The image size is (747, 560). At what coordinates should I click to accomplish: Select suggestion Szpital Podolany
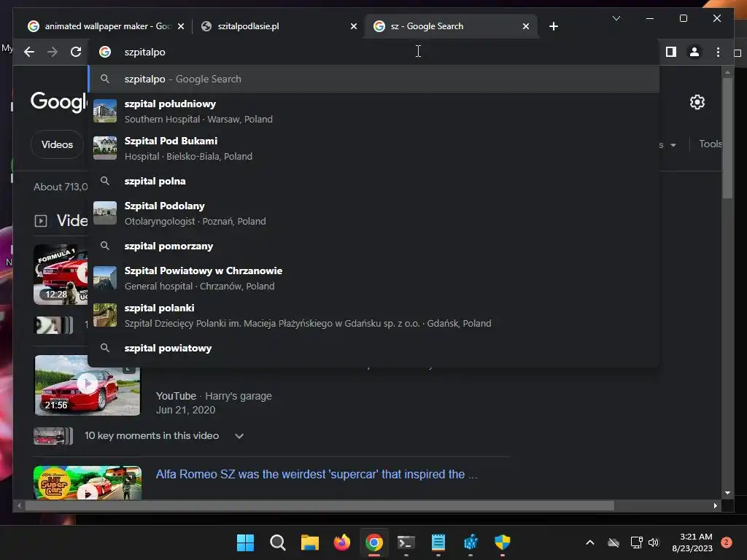(374, 213)
